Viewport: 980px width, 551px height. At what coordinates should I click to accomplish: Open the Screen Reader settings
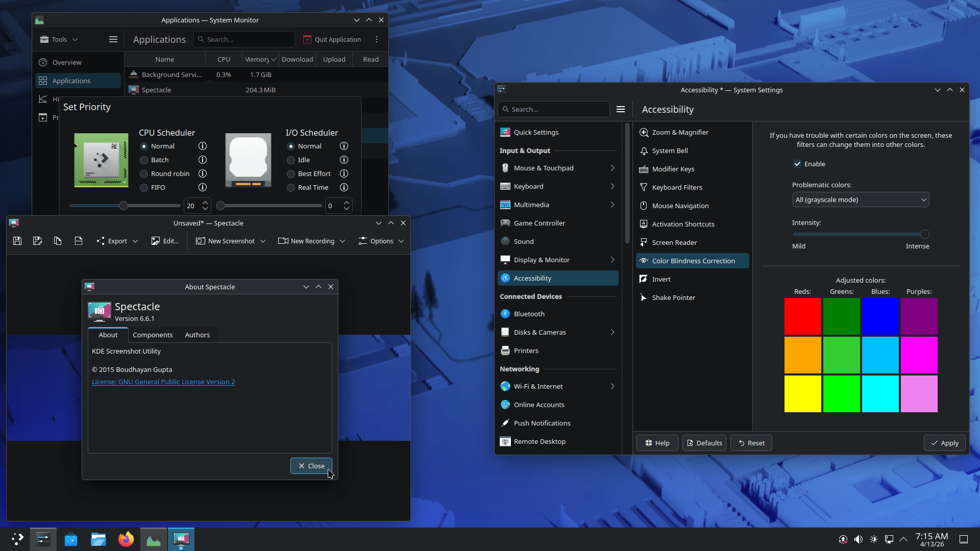point(674,242)
